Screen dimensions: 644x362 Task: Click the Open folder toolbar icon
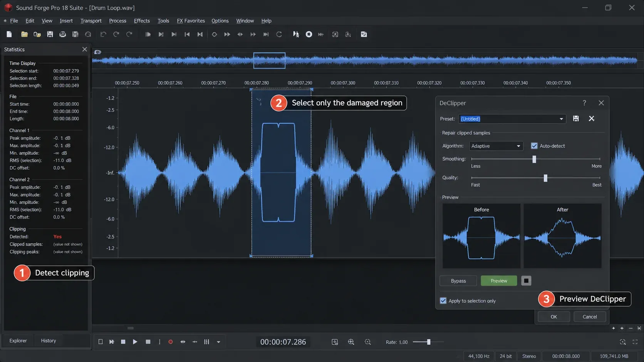tap(24, 34)
